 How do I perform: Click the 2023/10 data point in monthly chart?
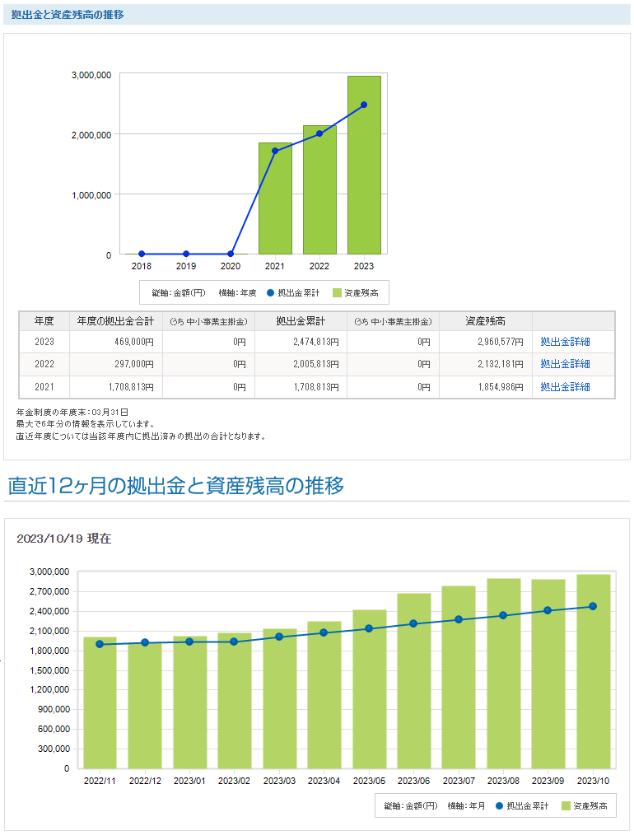tap(593, 606)
